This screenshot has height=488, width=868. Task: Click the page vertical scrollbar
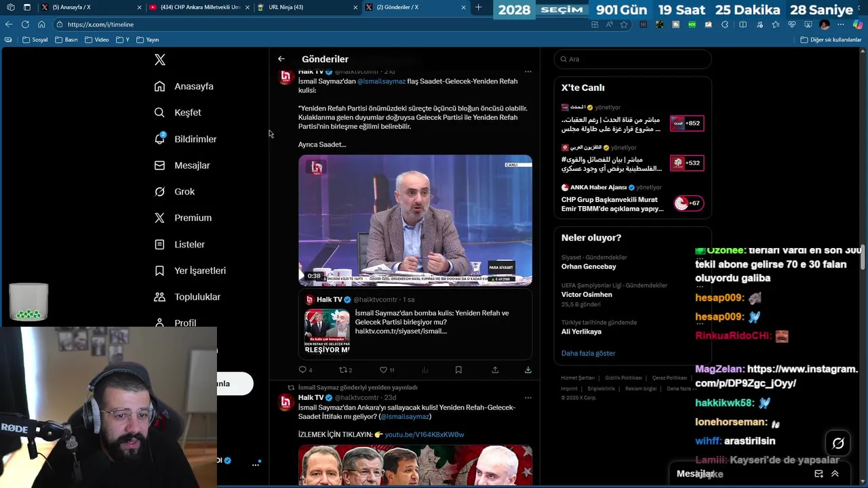pyautogui.click(x=863, y=258)
